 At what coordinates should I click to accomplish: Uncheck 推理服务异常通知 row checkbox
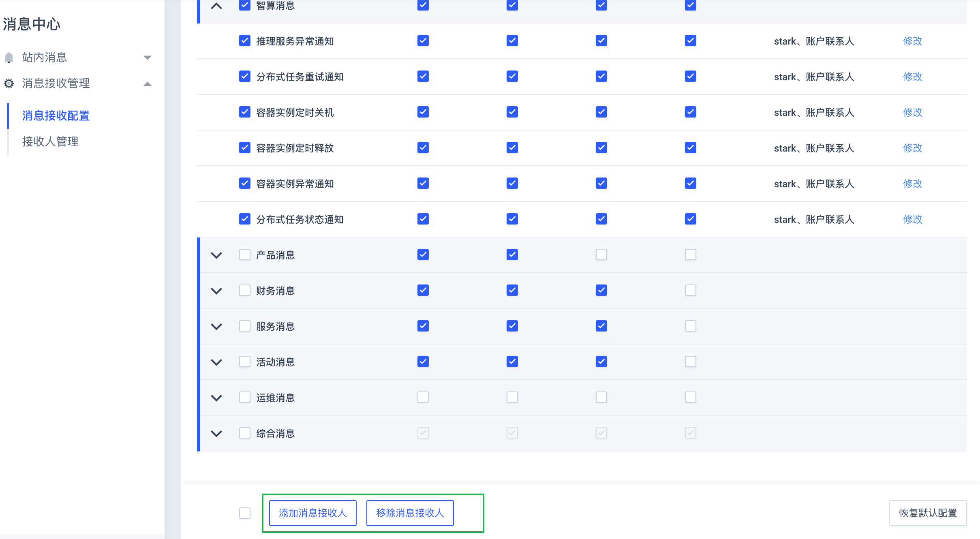[x=245, y=41]
